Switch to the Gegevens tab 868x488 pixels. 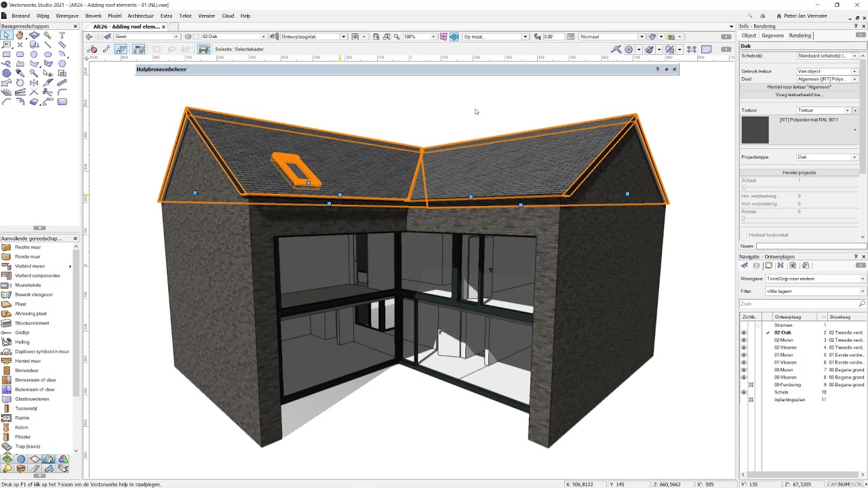pos(772,35)
